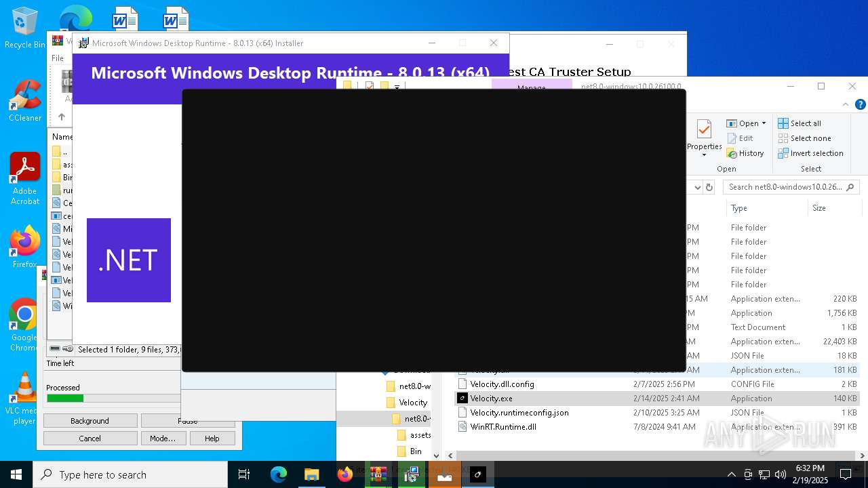Select the Velocity.exe file icon
Image resolution: width=868 pixels, height=488 pixels.
(x=462, y=399)
